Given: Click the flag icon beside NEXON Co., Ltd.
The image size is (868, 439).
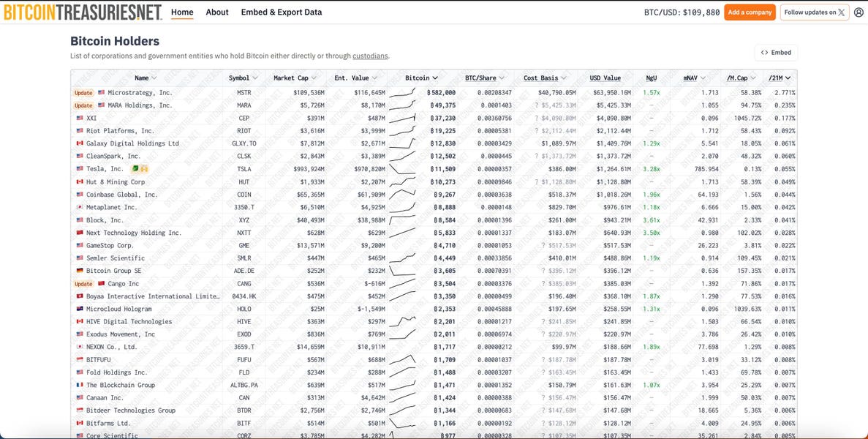Looking at the screenshot, I should [80, 347].
